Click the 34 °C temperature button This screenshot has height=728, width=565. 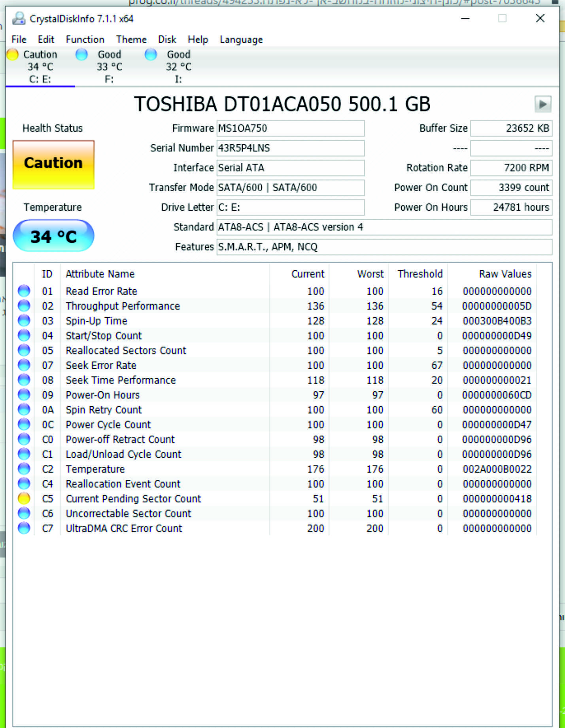(53, 236)
